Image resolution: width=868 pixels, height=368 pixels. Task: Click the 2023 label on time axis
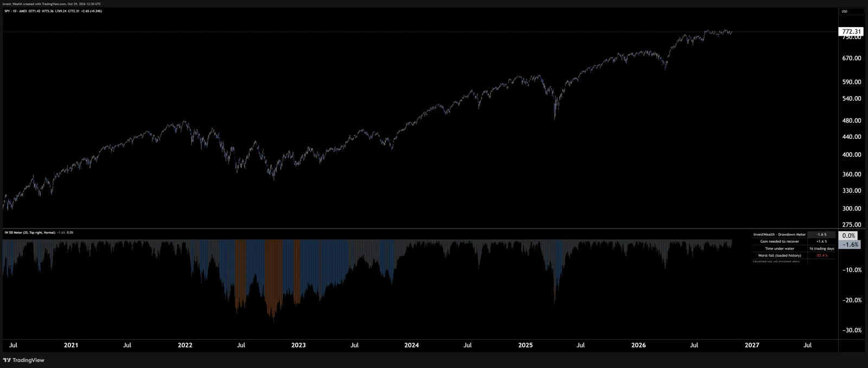pyautogui.click(x=298, y=345)
